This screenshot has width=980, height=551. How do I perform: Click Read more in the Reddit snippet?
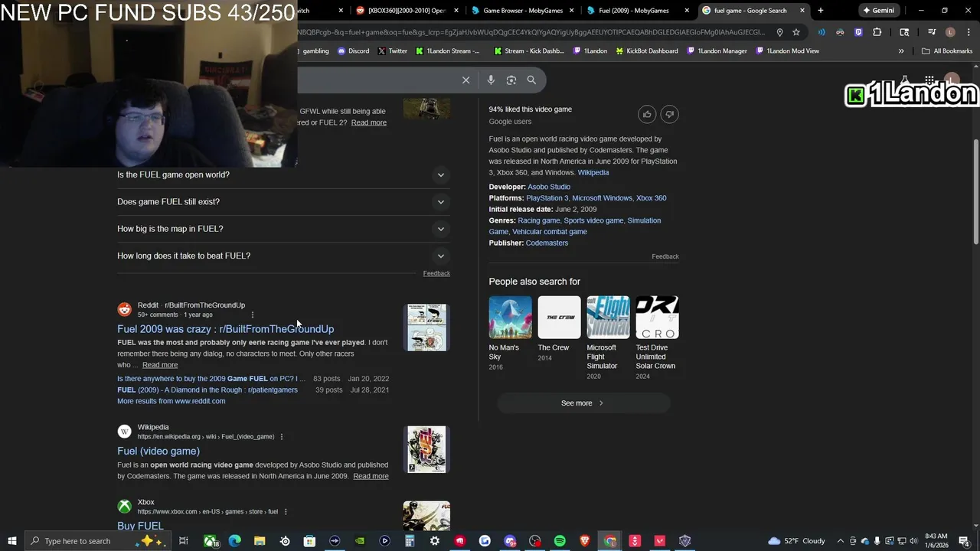pyautogui.click(x=160, y=365)
